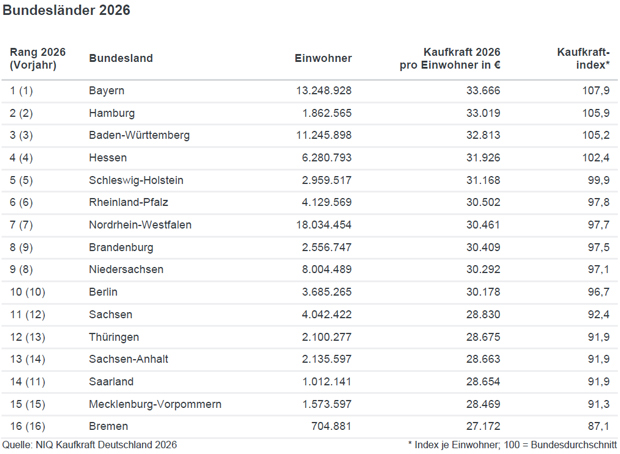Click the Bundesländer 2026 title
The image size is (620, 454).
66,11
